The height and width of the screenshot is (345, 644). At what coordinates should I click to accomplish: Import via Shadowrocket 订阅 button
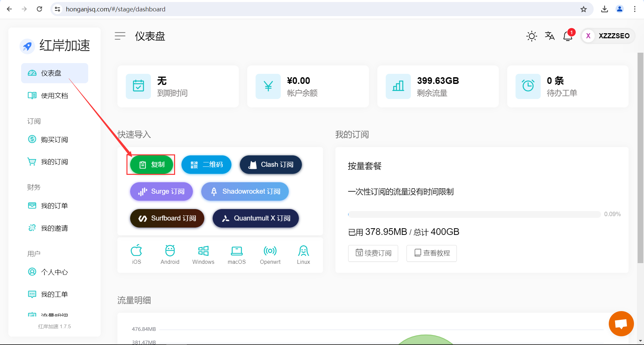[x=245, y=191]
